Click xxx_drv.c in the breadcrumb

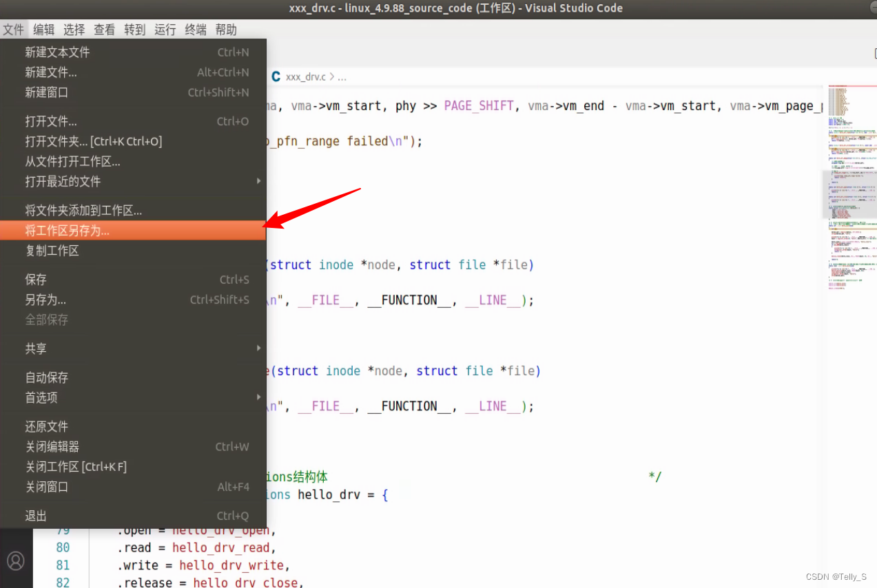point(305,77)
